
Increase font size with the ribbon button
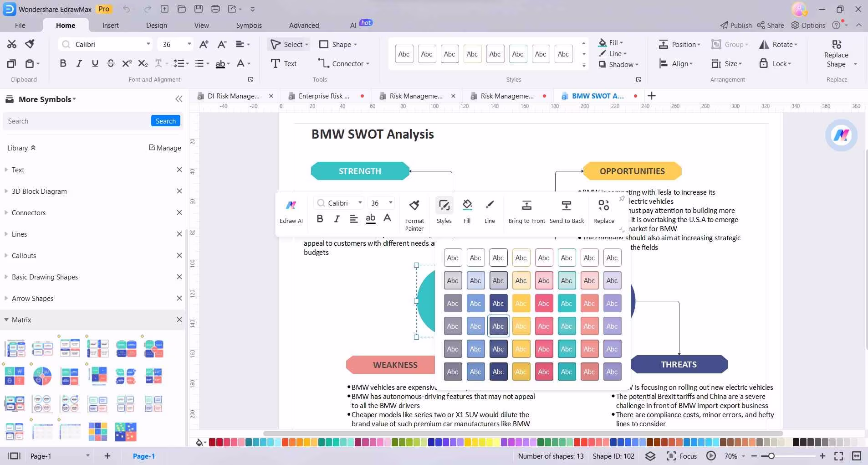tap(204, 44)
